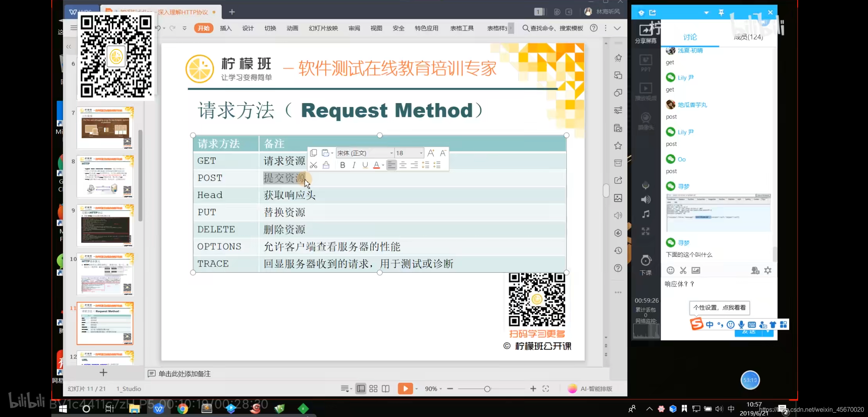Toggle bold in the floating toolbar
868x417 pixels.
point(342,165)
